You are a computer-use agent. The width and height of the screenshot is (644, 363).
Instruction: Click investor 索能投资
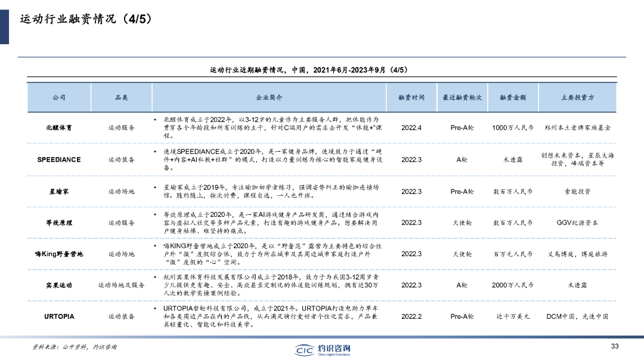pyautogui.click(x=577, y=192)
